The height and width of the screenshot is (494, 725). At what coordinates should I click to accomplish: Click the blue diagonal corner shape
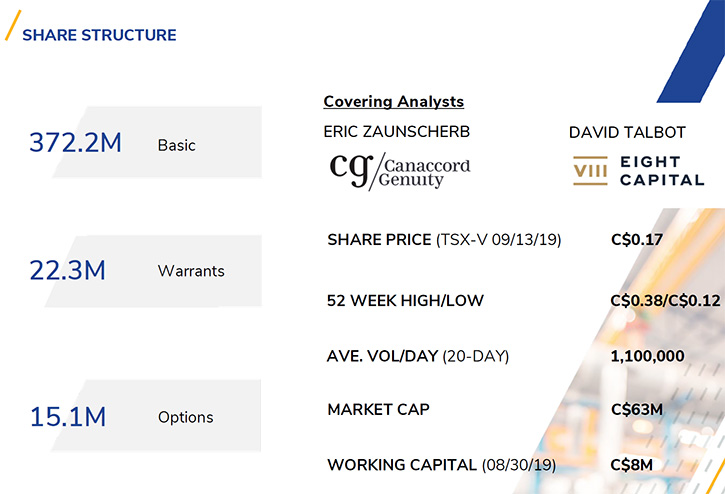click(692, 51)
